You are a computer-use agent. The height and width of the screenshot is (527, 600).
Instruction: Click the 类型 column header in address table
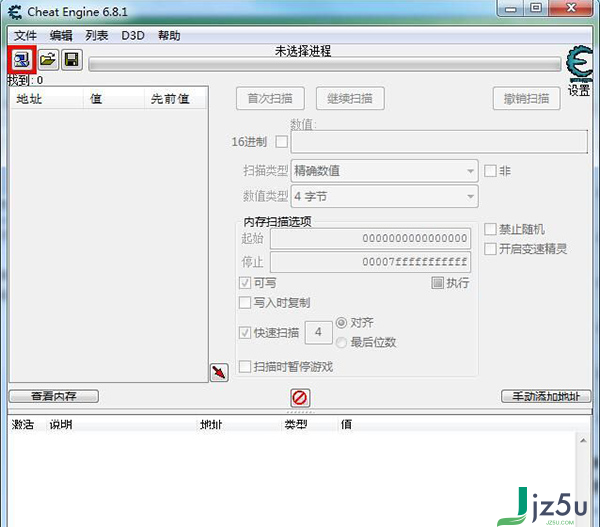coord(296,424)
